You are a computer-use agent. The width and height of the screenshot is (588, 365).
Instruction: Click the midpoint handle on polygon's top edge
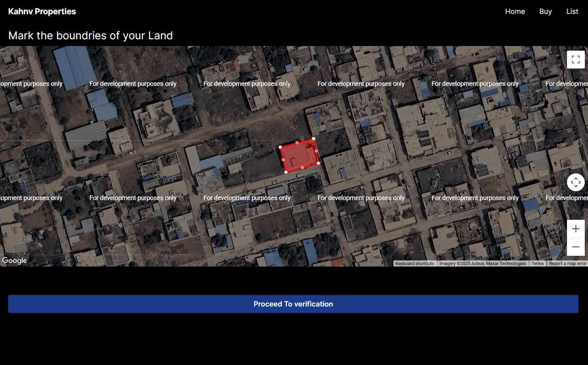pyautogui.click(x=297, y=143)
